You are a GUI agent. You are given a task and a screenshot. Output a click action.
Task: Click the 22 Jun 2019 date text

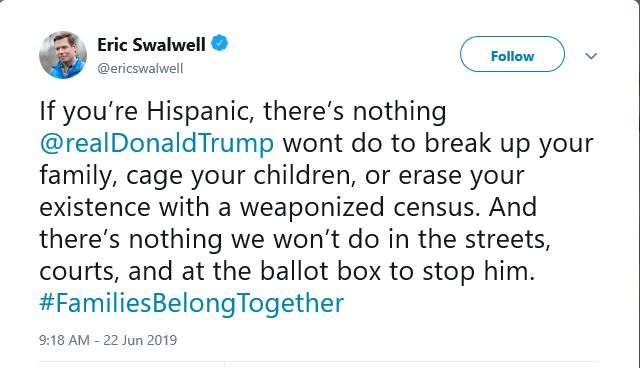[x=140, y=340]
